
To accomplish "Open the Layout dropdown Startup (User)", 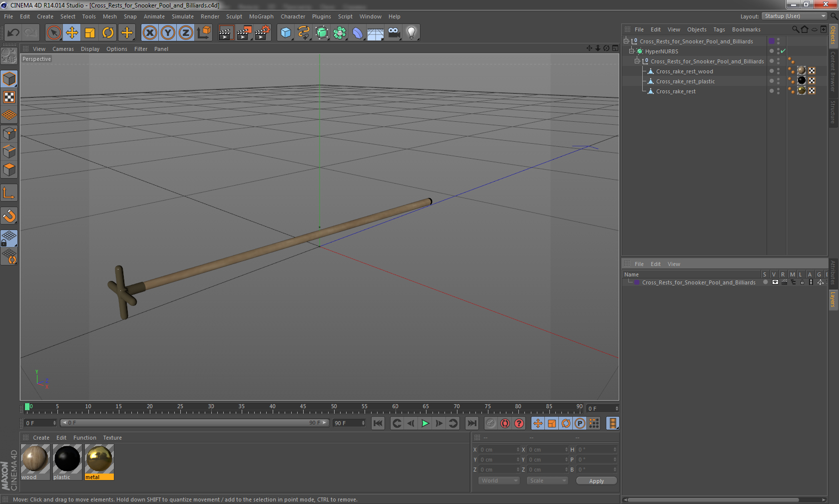I will pyautogui.click(x=795, y=16).
